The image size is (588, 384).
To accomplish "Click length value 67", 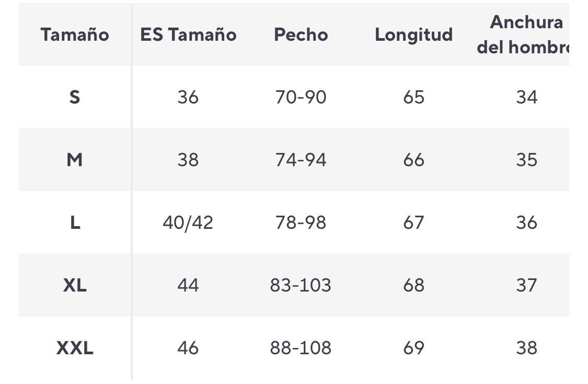I will [x=413, y=223].
